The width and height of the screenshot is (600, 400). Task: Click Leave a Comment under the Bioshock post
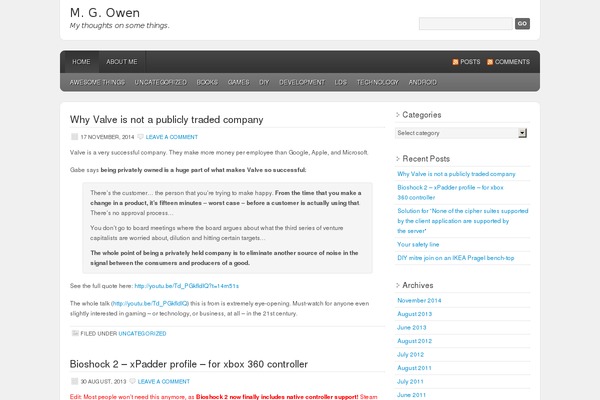point(164,382)
